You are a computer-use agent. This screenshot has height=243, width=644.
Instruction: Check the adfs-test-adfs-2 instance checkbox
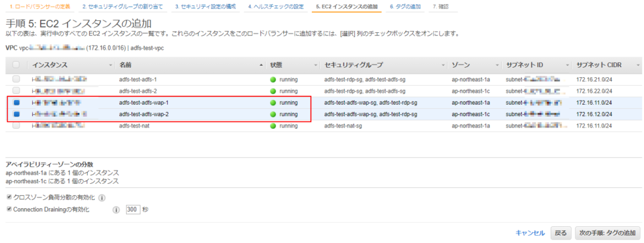coord(16,91)
